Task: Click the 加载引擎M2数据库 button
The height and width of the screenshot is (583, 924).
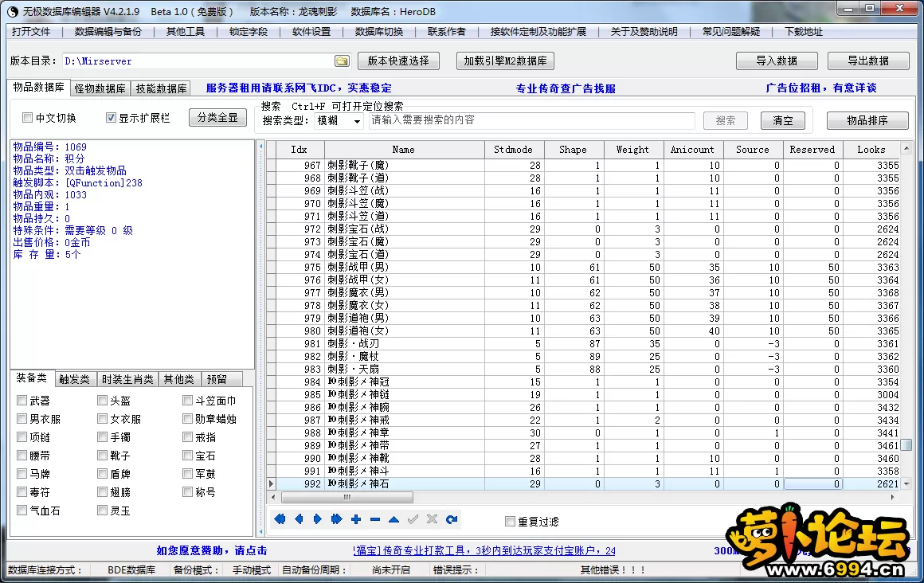Action: [505, 61]
